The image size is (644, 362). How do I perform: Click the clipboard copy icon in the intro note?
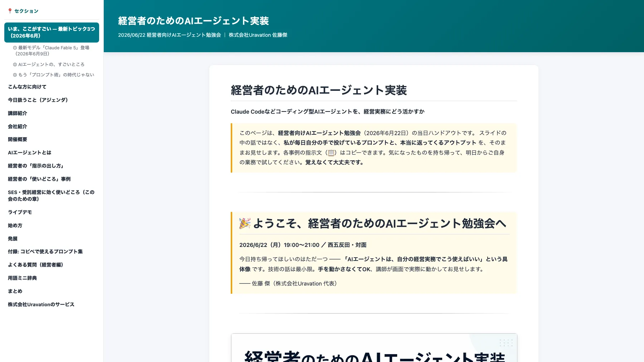pyautogui.click(x=331, y=153)
